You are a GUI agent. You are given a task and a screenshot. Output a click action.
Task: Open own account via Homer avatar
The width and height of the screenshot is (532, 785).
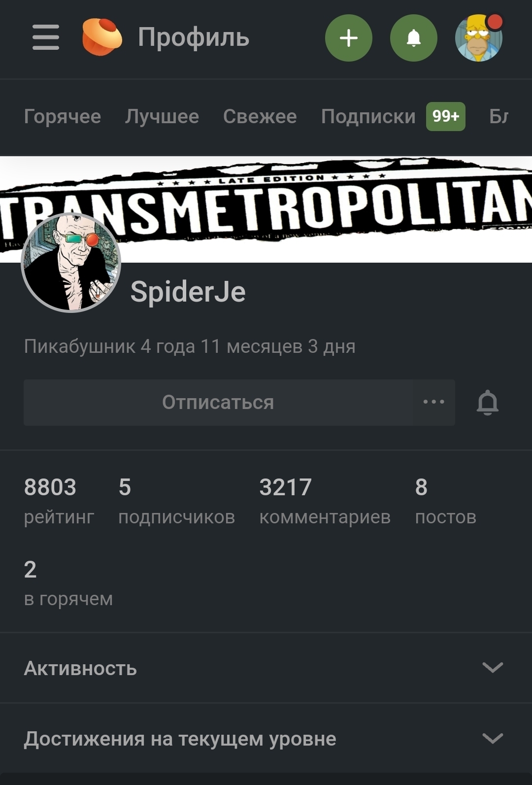click(x=479, y=38)
